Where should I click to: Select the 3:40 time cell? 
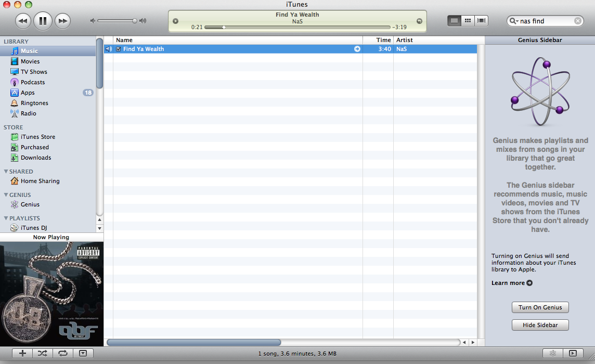pos(378,49)
